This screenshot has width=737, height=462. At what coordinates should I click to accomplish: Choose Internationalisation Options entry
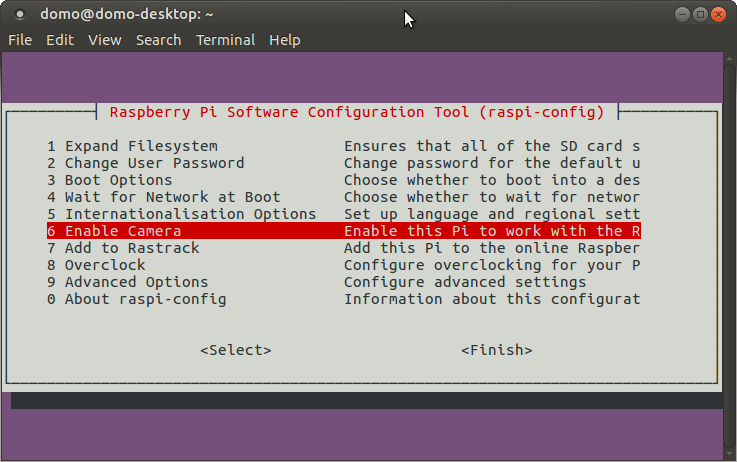[181, 214]
